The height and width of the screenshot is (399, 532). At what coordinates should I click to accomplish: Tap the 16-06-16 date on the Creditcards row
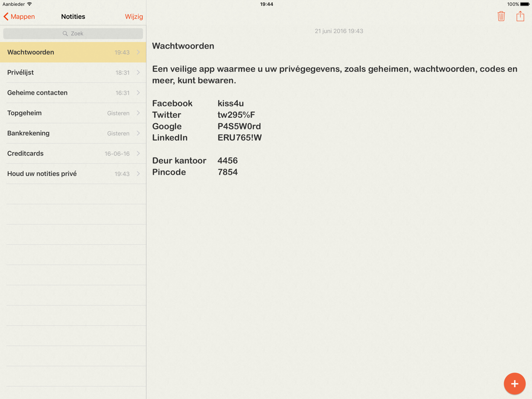point(117,154)
